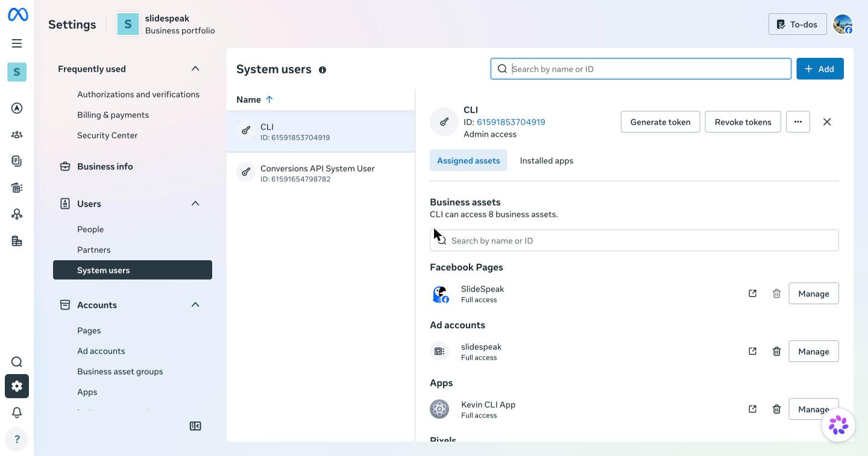This screenshot has height=456, width=868.
Task: Sort by Name column arrow
Action: pyautogui.click(x=269, y=99)
